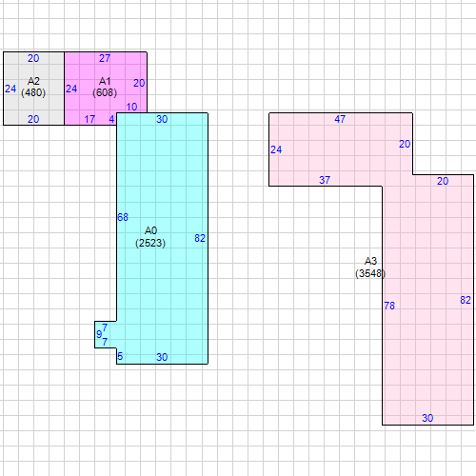Click the '20' dimension directly below A3's '47'
476x476 pixels.
tap(405, 144)
